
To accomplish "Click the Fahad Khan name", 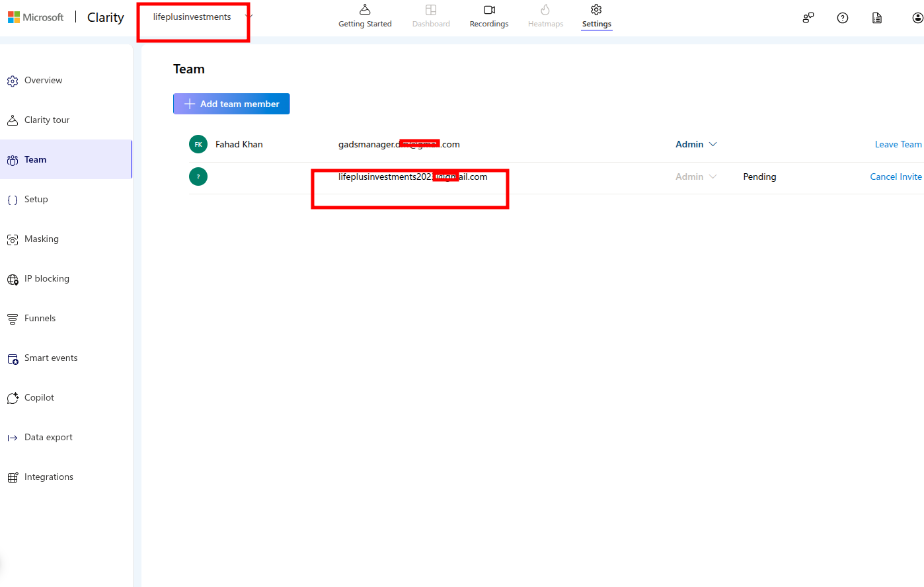I will pos(239,144).
